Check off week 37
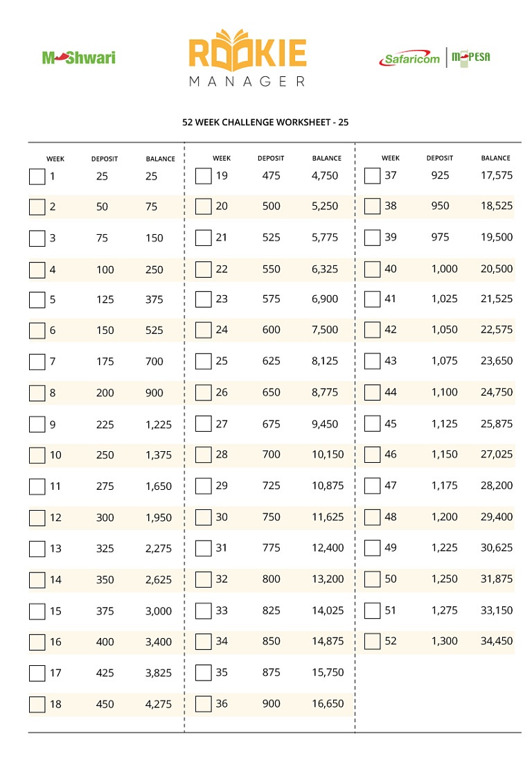The width and height of the screenshot is (532, 765). click(x=372, y=176)
